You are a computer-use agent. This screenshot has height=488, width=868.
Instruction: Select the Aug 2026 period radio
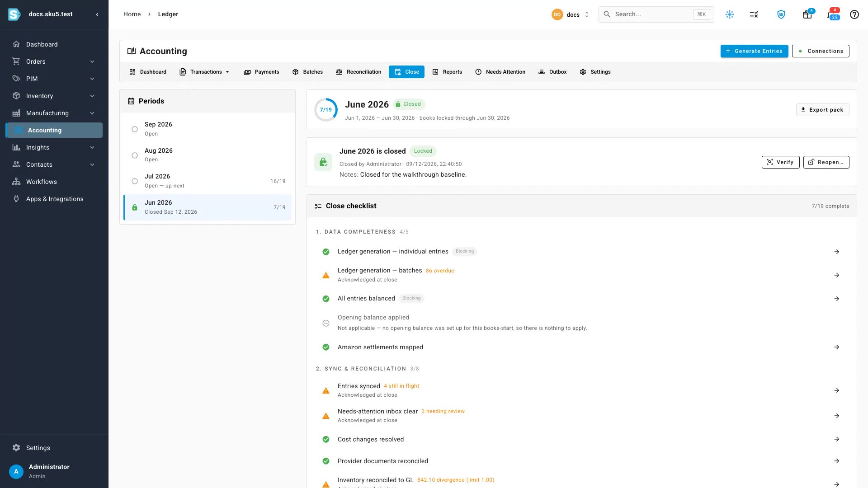(x=135, y=155)
